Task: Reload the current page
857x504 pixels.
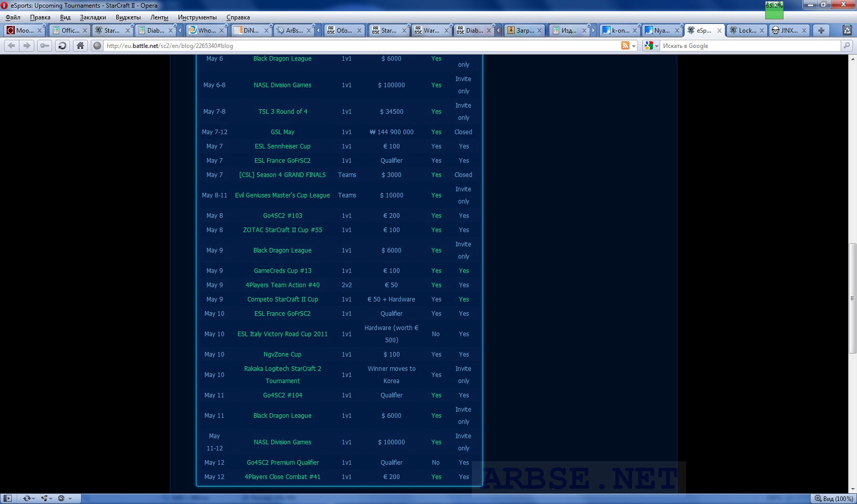Action: point(62,46)
